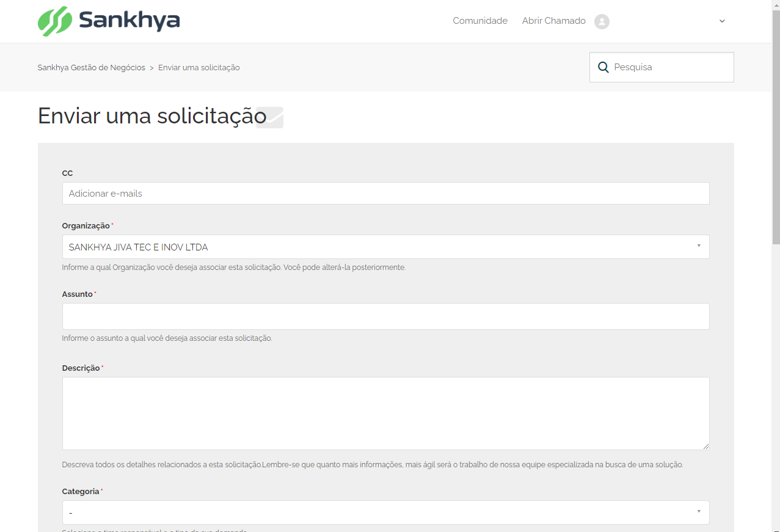
Task: Open the Abrir Chamado link
Action: coord(553,21)
